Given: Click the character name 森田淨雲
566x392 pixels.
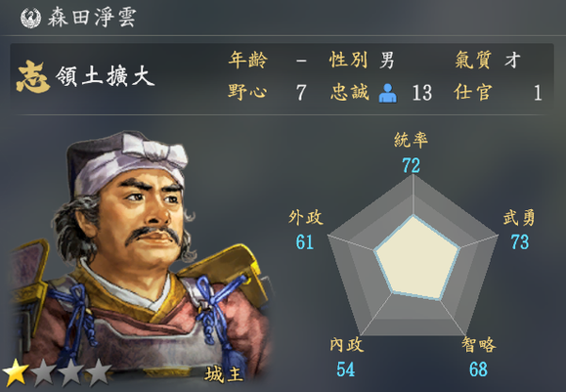Looking at the screenshot, I should click(x=92, y=18).
